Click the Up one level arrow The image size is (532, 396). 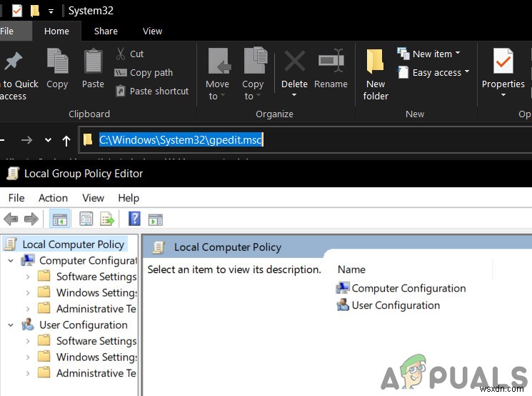tap(66, 140)
